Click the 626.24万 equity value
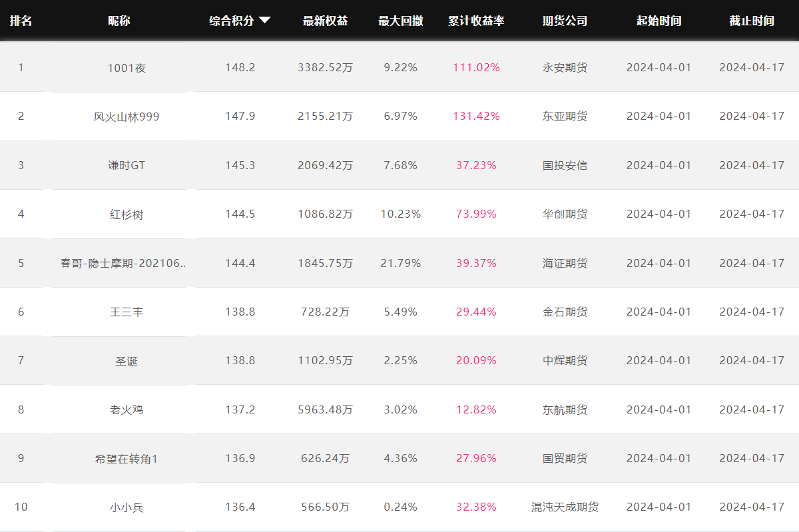Image resolution: width=799 pixels, height=532 pixels. coord(325,458)
